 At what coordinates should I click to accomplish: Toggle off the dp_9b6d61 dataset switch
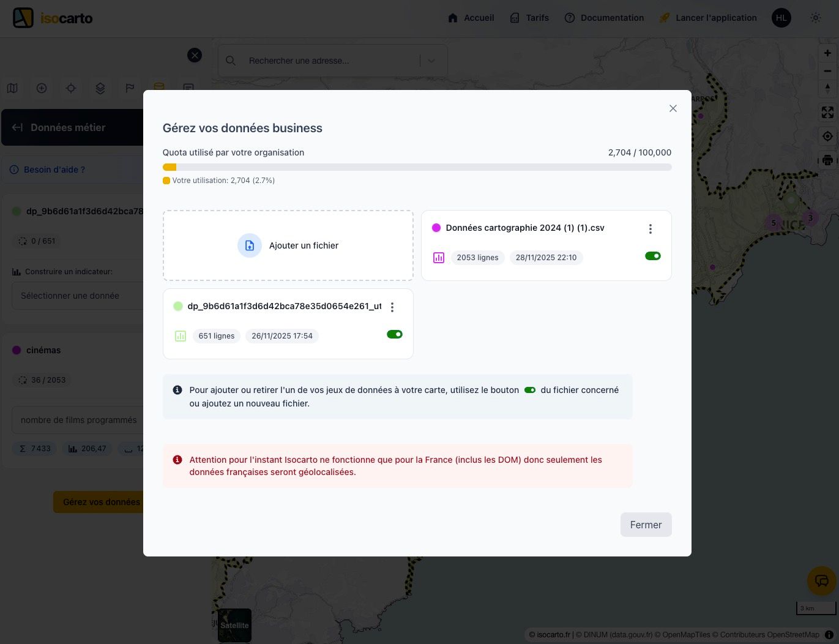pos(394,334)
